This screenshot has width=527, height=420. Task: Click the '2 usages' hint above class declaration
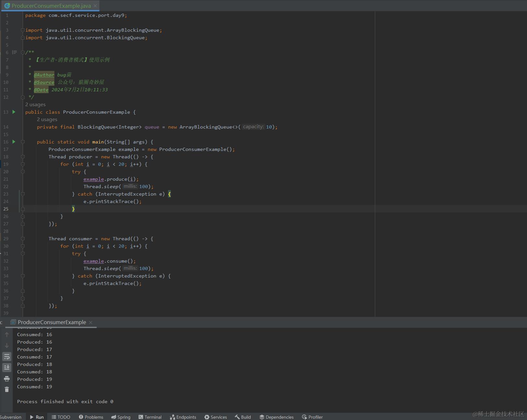(x=35, y=105)
